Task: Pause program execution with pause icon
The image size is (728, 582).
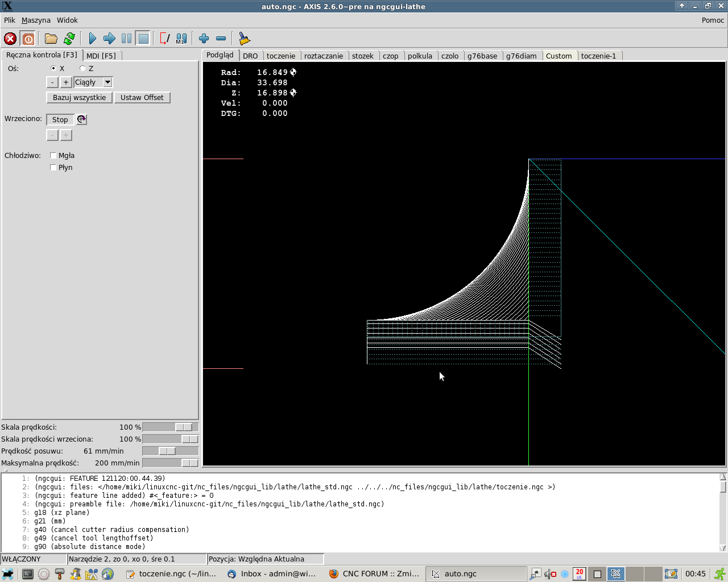Action: (126, 39)
